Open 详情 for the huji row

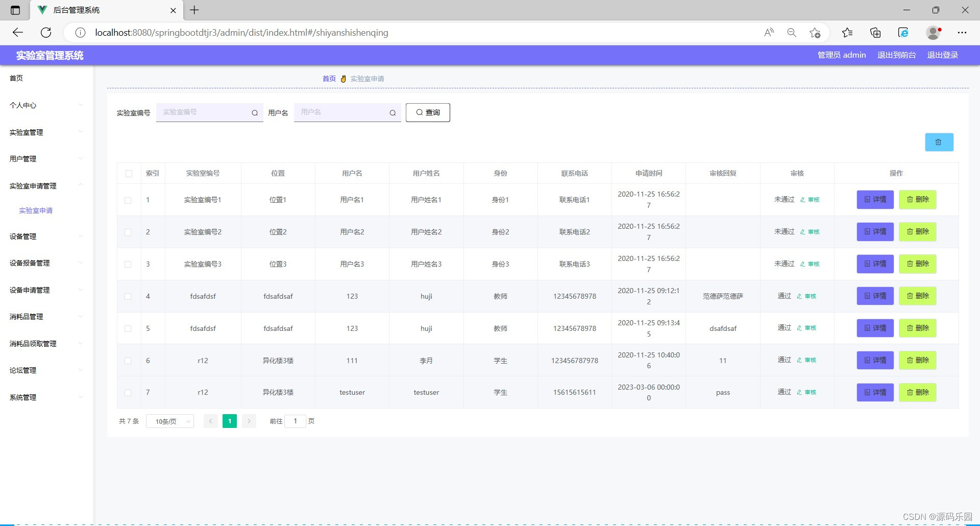click(x=875, y=296)
